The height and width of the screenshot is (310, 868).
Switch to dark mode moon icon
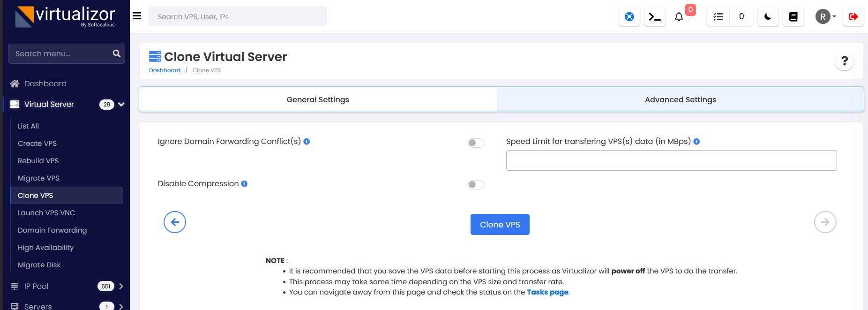768,17
